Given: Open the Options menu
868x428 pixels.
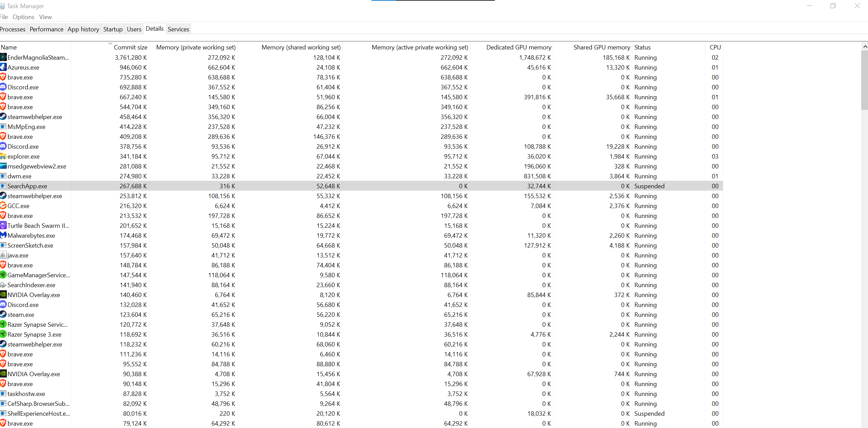Looking at the screenshot, I should [x=24, y=17].
